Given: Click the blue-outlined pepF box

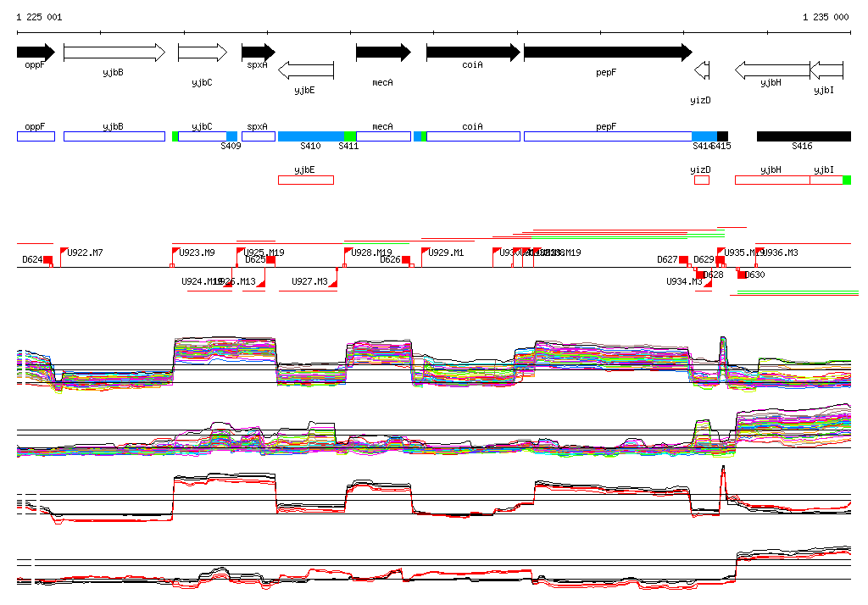Looking at the screenshot, I should tap(608, 136).
